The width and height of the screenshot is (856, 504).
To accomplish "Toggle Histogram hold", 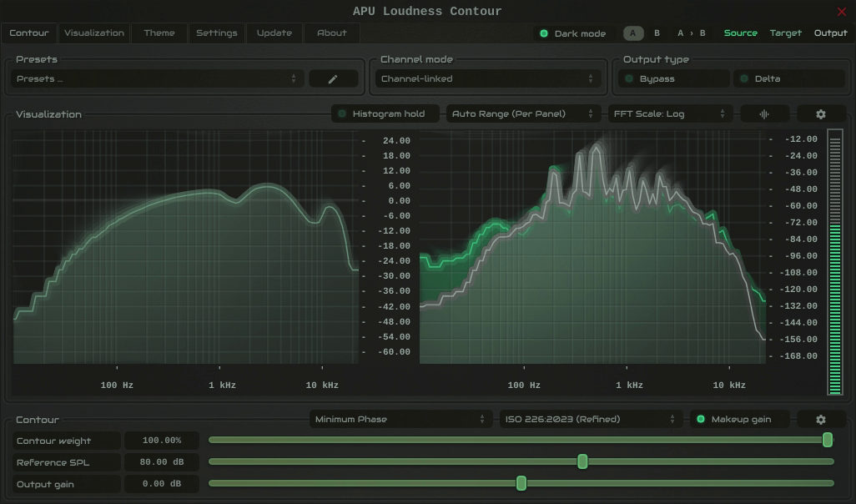I will pos(385,113).
